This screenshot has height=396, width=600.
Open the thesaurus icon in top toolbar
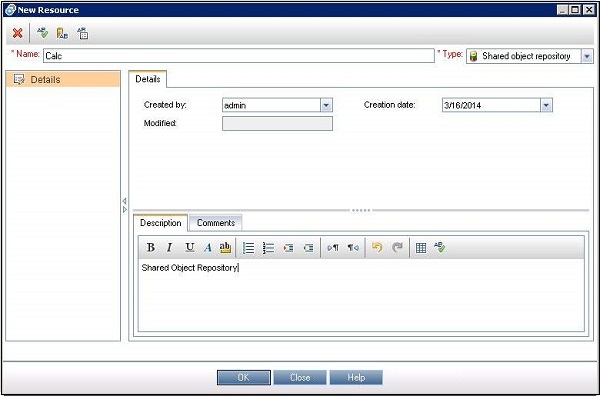click(x=62, y=33)
